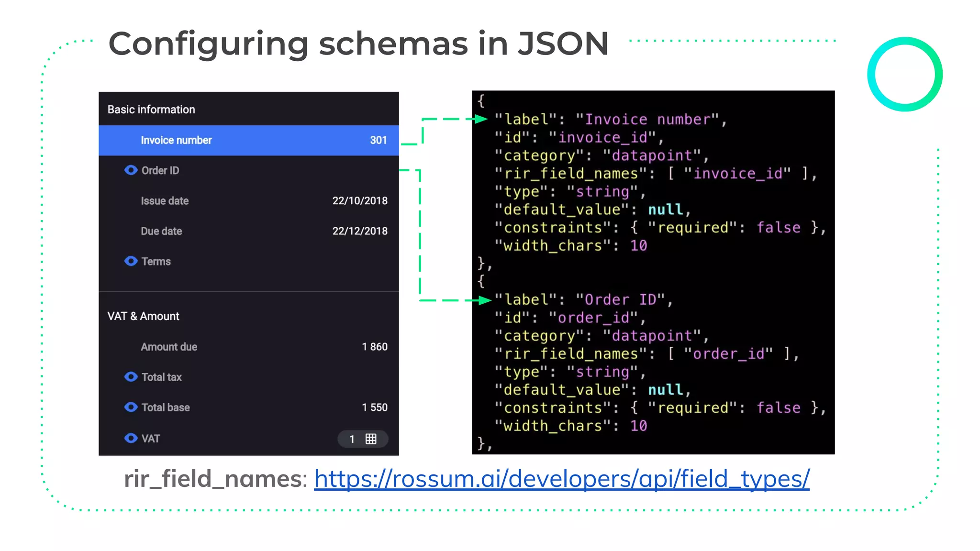Toggle visibility eye for Total tax
This screenshot has height=551, width=980.
pyautogui.click(x=131, y=377)
